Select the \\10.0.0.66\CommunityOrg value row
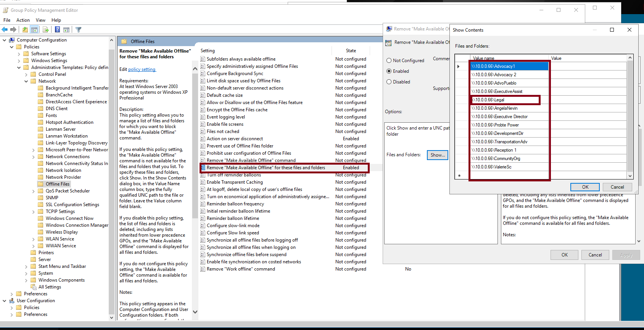The image size is (644, 330). pos(509,159)
